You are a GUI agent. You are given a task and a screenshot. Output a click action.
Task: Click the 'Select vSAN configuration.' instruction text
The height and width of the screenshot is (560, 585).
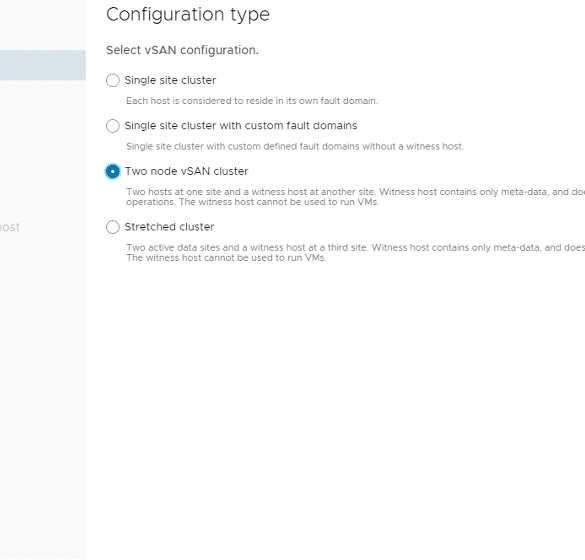pos(182,50)
